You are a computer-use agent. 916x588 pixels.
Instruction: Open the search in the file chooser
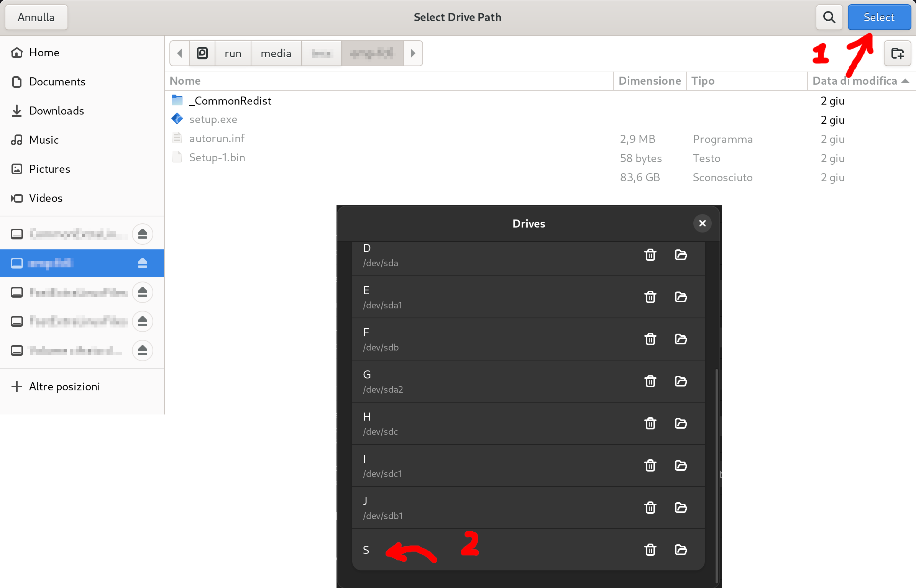(x=829, y=17)
